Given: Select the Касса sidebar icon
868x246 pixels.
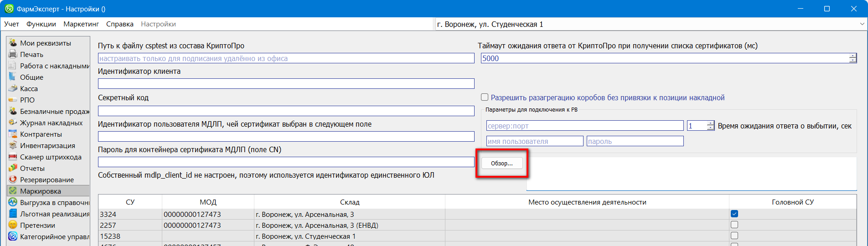Looking at the screenshot, I should point(13,88).
